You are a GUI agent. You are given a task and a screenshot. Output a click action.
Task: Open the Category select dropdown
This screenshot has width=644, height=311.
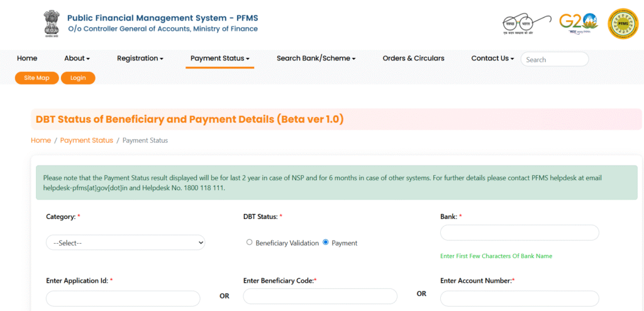pyautogui.click(x=125, y=243)
